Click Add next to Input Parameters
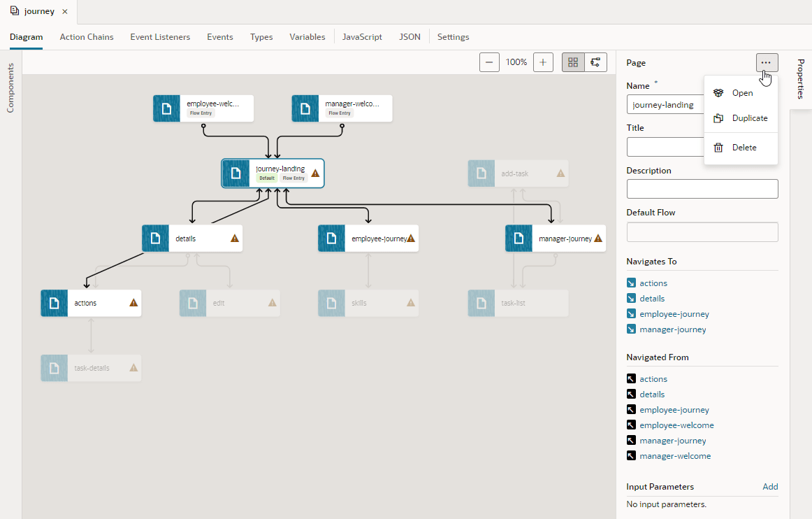The width and height of the screenshot is (812, 519). pos(770,486)
